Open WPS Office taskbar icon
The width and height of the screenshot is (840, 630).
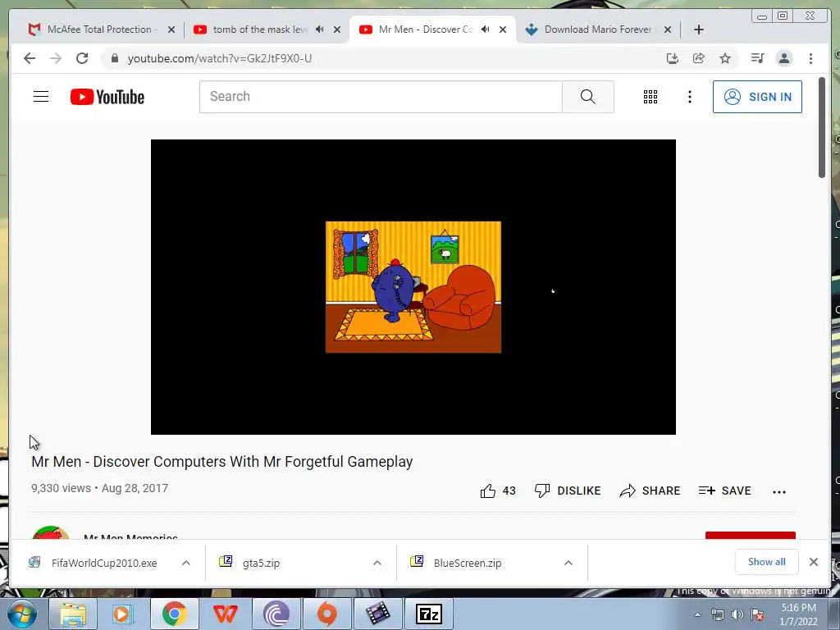coord(225,614)
